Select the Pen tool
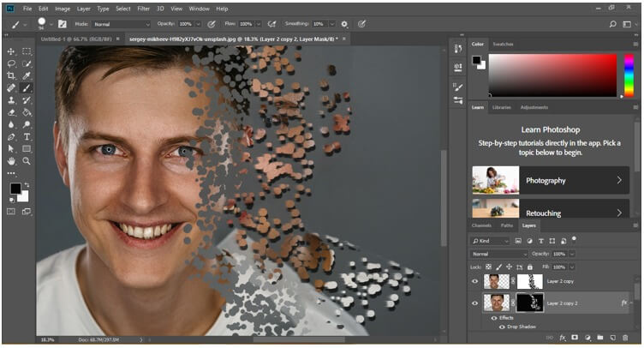The image size is (644, 348). coord(11,137)
